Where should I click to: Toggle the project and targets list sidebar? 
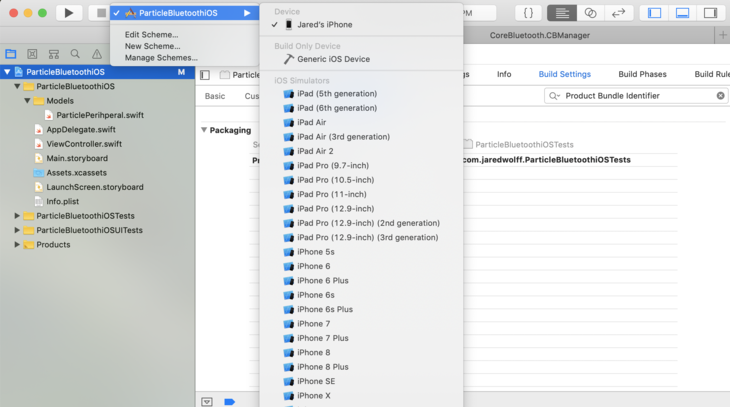point(205,75)
